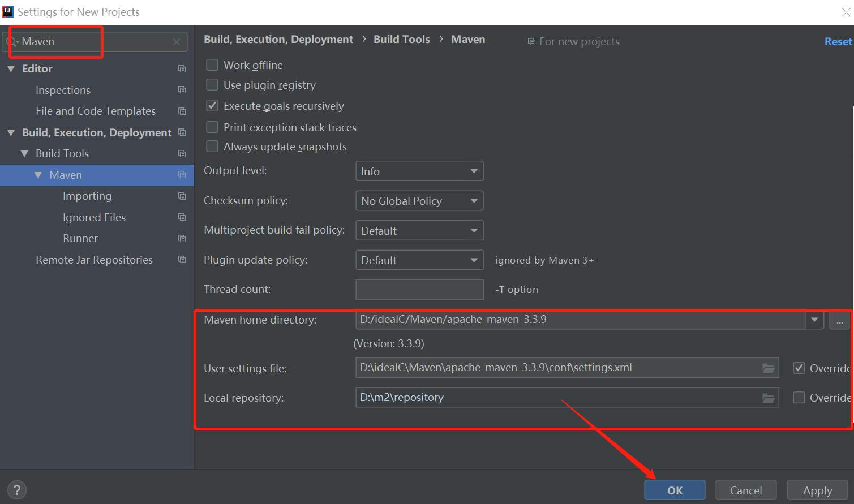Select Remote Jar Repositories

tap(94, 260)
